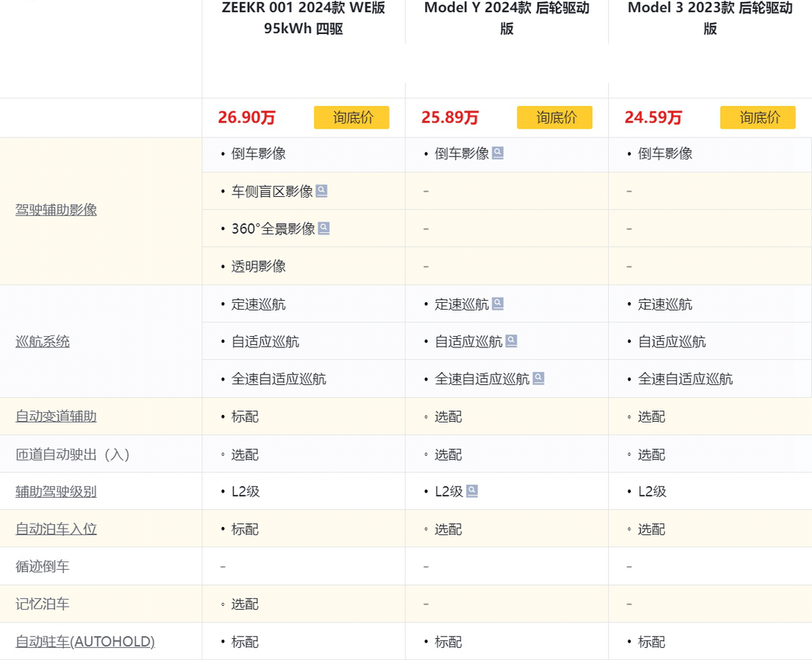Click Model 3 自动驻车 标配 cell

[710, 642]
